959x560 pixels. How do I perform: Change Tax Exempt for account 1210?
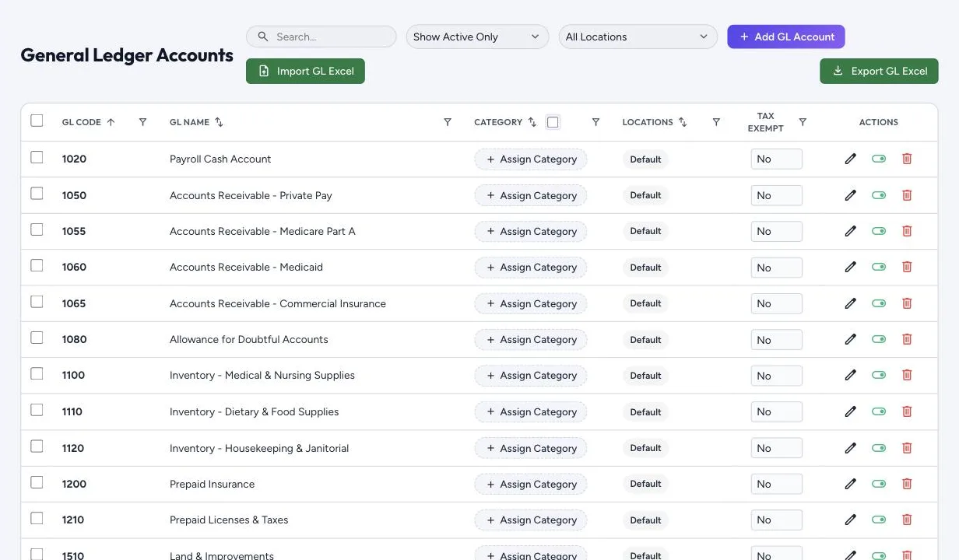(776, 520)
